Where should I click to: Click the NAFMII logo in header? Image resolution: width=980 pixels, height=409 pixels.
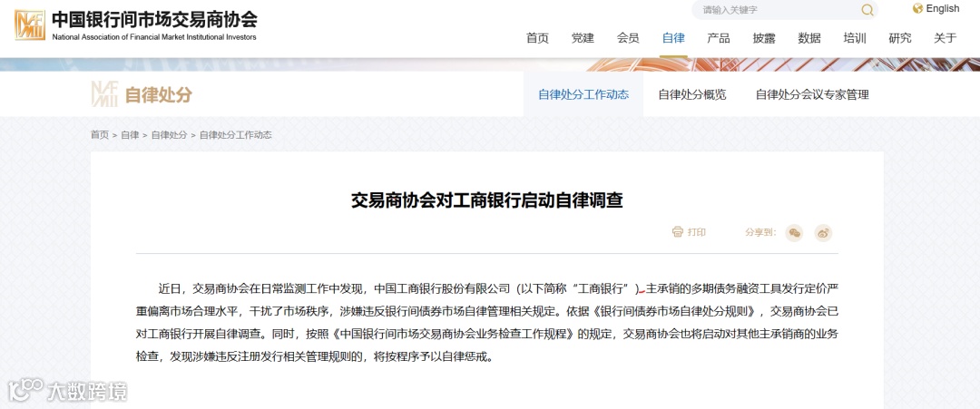(30, 25)
